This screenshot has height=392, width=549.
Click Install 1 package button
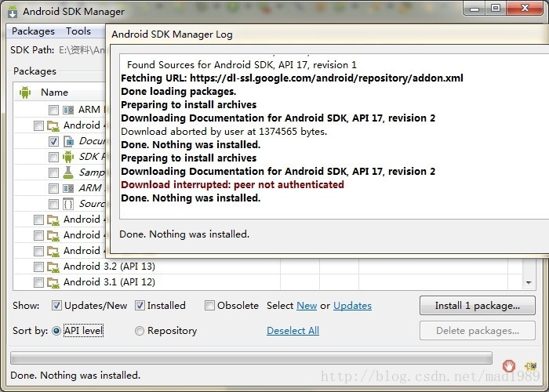477,306
